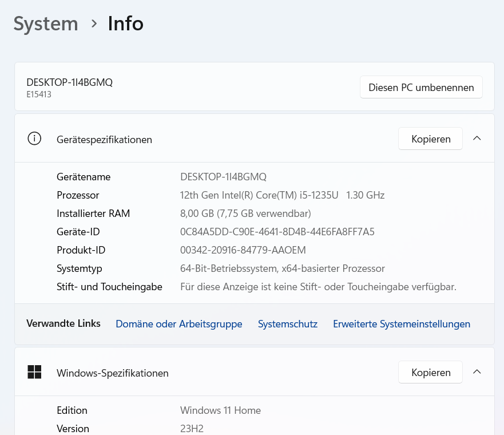Click Systemtyp value 64-Bit-Betriebssystem

click(x=282, y=268)
